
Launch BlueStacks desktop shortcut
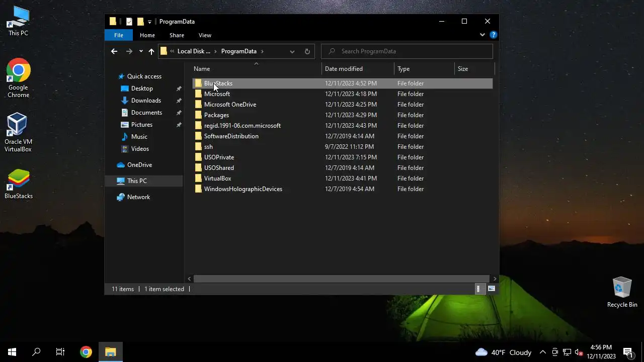[x=19, y=184]
